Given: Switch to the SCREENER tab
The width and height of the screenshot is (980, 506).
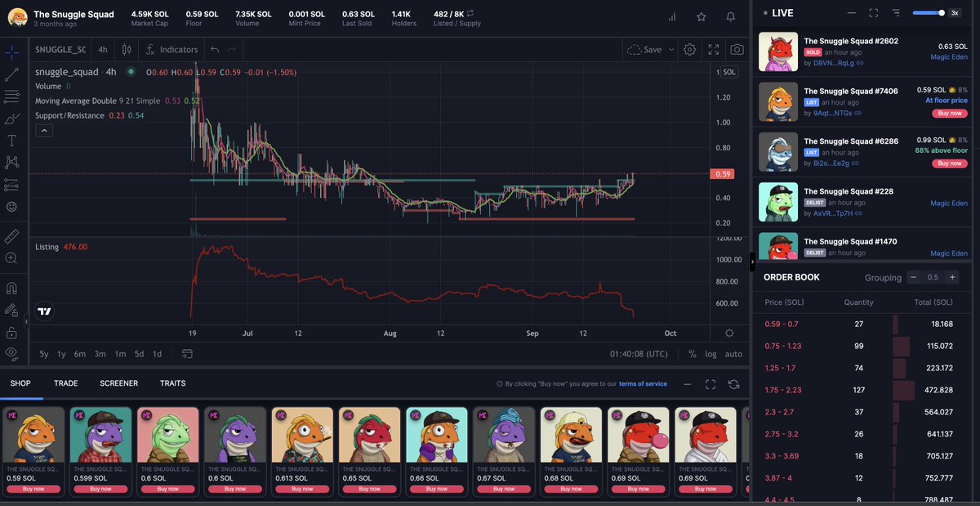Looking at the screenshot, I should click(x=119, y=383).
